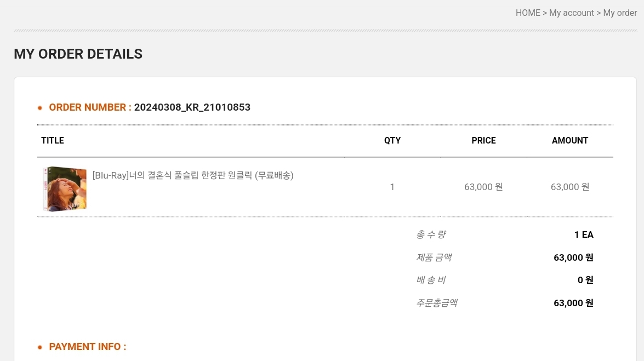644x361 pixels.
Task: Click the PAYMENT INFO section heading
Action: click(88, 347)
